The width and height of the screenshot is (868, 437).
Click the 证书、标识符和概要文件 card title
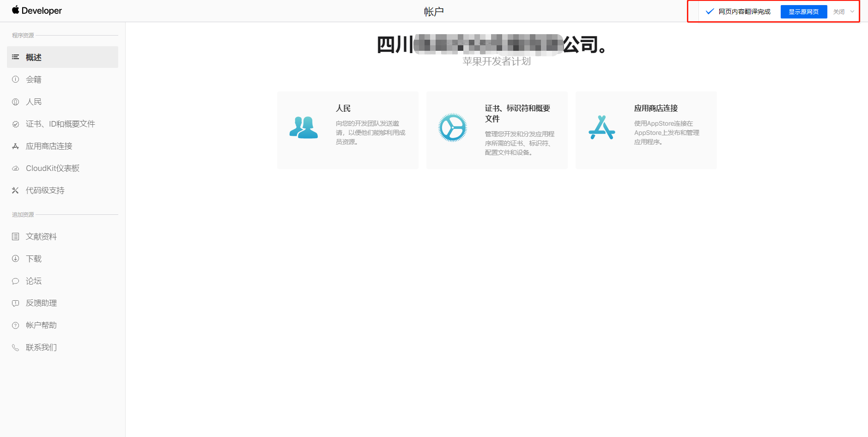[517, 114]
